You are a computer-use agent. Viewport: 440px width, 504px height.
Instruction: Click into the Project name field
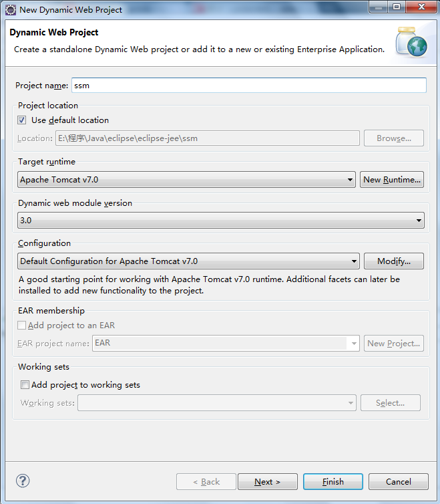[248, 86]
